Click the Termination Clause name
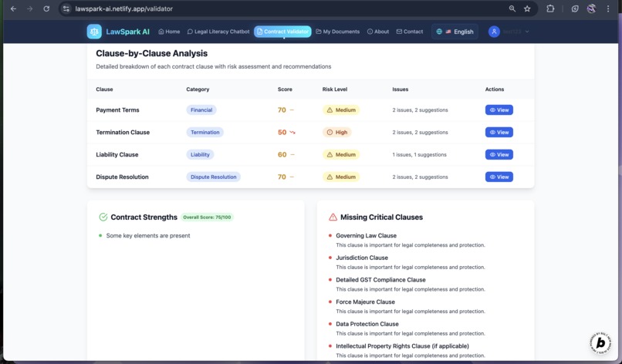The height and width of the screenshot is (364, 622). [x=123, y=133]
